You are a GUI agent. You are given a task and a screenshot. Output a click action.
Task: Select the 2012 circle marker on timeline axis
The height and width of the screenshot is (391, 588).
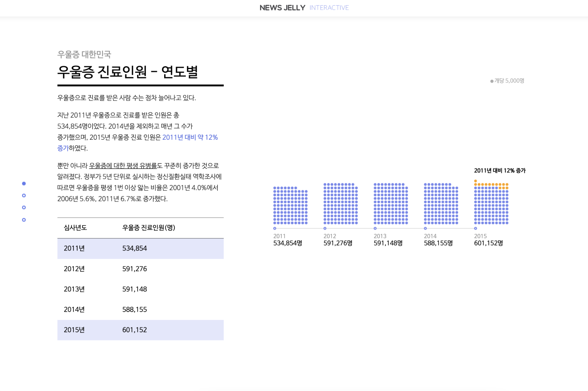[x=325, y=228]
